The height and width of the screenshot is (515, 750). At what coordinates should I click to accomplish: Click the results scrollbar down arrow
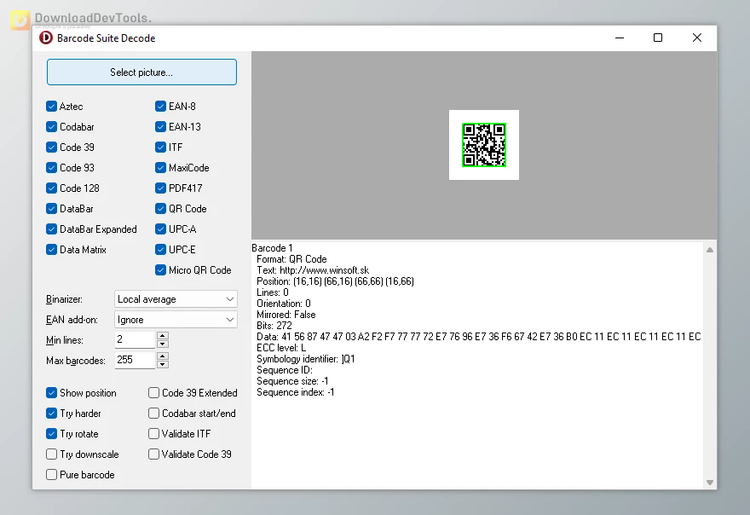point(710,482)
